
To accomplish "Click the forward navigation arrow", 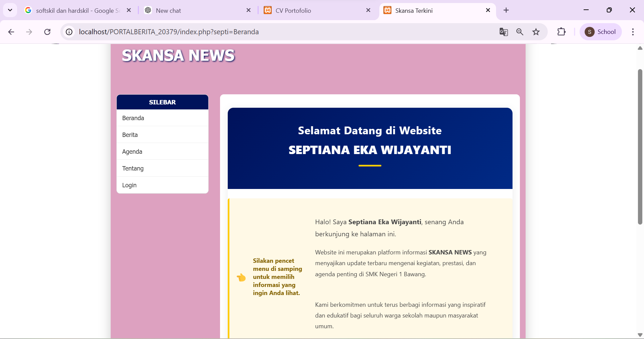I will [x=29, y=32].
